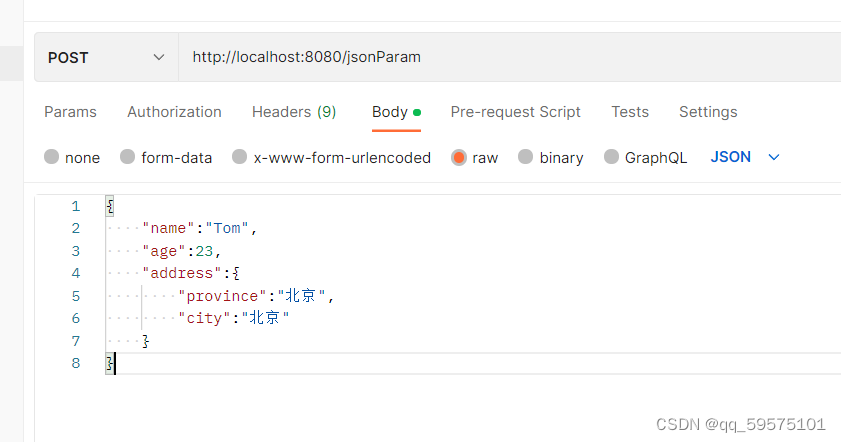The width and height of the screenshot is (841, 442).
Task: Click the closing brace on line 7
Action: tap(145, 341)
